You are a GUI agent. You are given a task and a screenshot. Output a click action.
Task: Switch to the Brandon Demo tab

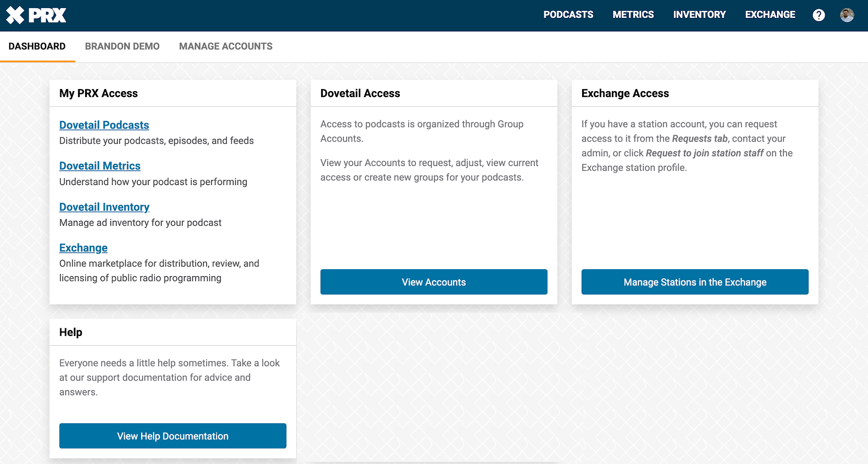(122, 47)
